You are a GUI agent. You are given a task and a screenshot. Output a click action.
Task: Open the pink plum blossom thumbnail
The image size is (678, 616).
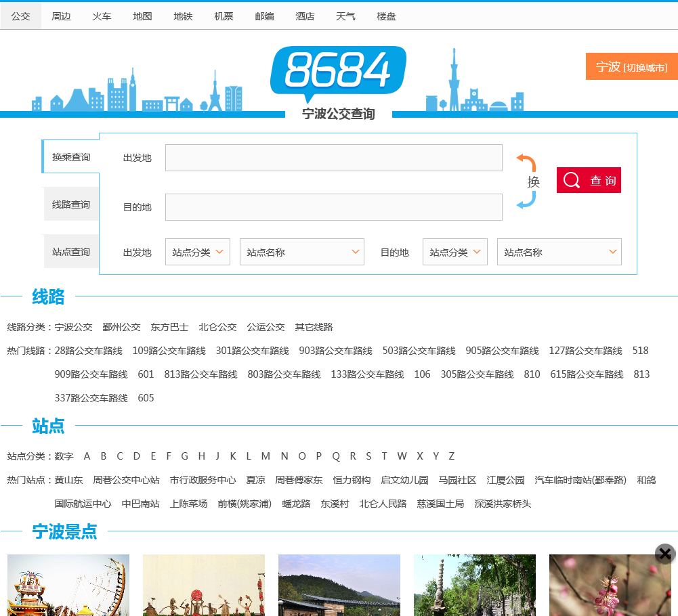[610, 585]
